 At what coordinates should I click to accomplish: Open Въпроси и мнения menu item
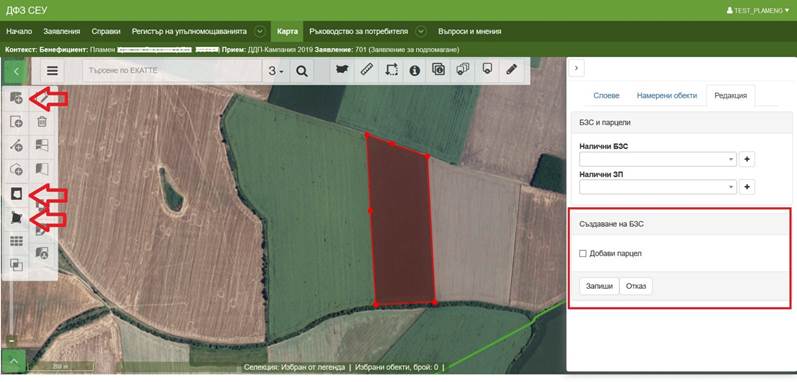pyautogui.click(x=470, y=31)
